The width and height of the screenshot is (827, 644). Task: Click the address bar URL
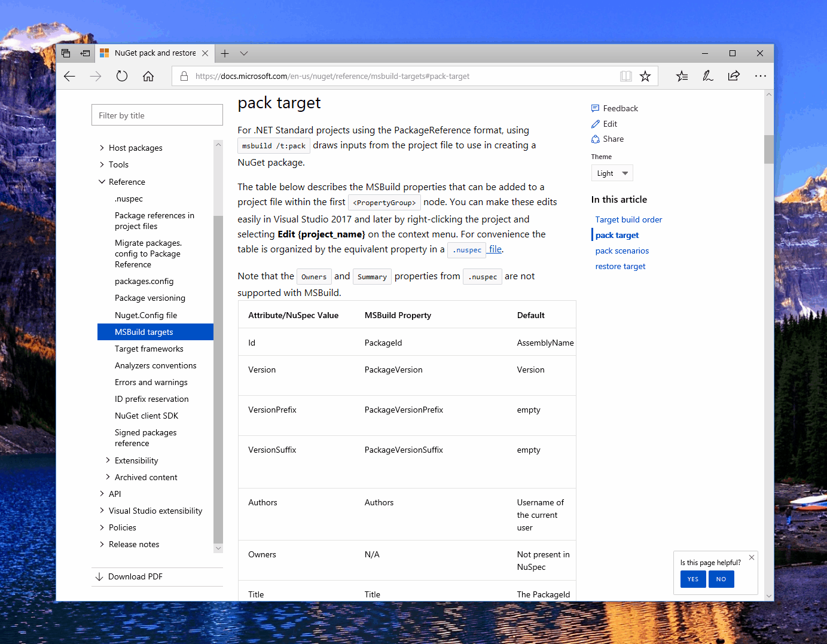332,76
